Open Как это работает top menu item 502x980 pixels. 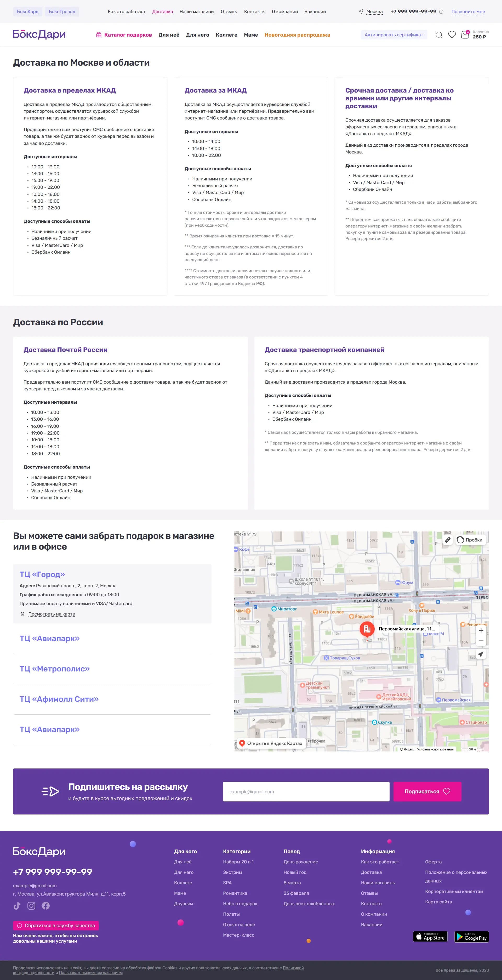[127, 12]
